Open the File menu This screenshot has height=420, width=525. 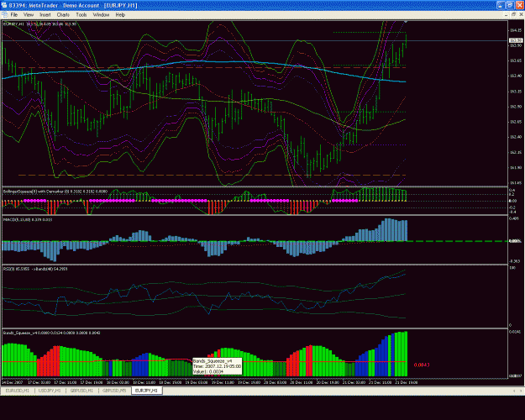(14, 15)
